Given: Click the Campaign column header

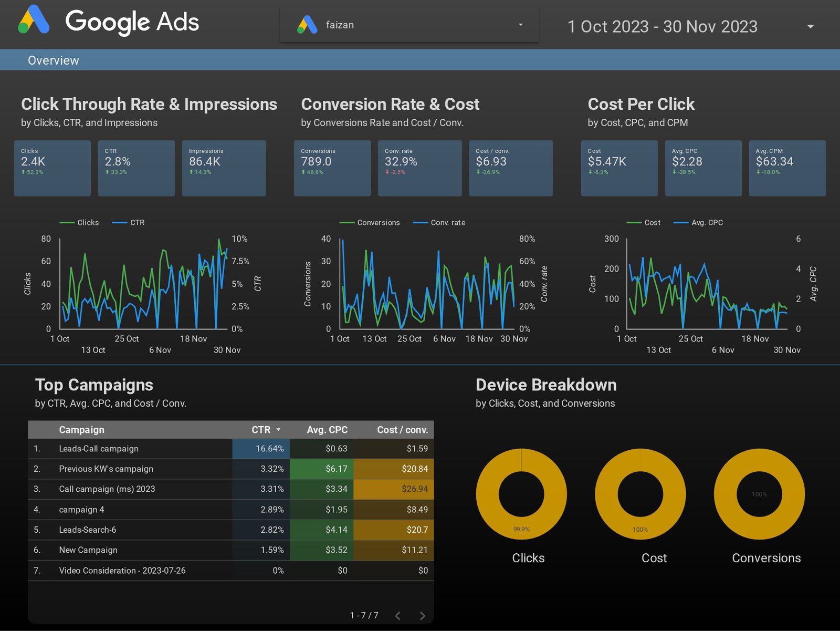Looking at the screenshot, I should point(81,430).
